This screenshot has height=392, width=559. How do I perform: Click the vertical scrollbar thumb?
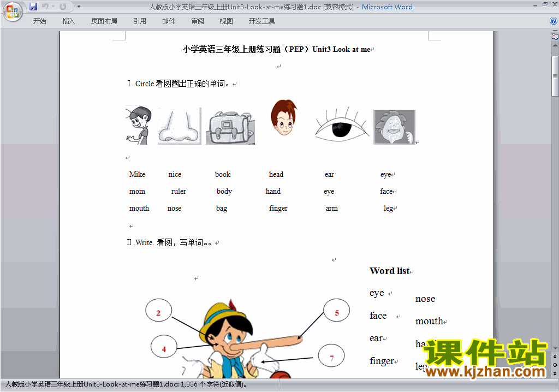pos(555,76)
